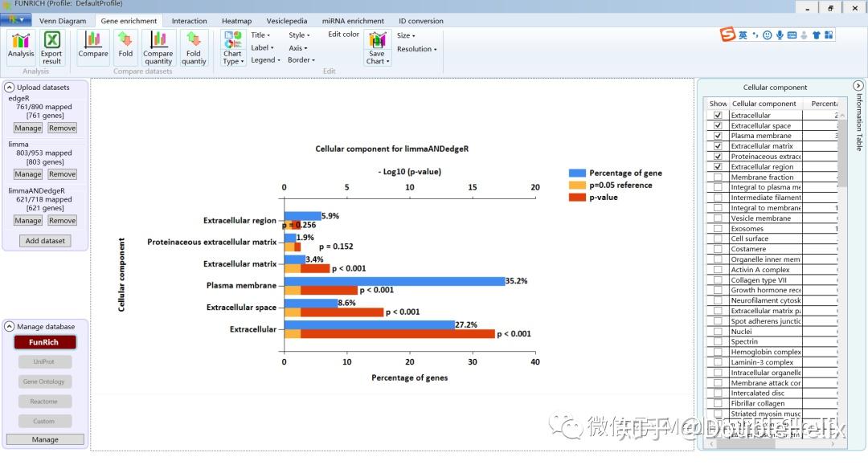Switch to the Vesiclepedia tab
Viewport: 868px width, 465px height.
pos(287,21)
